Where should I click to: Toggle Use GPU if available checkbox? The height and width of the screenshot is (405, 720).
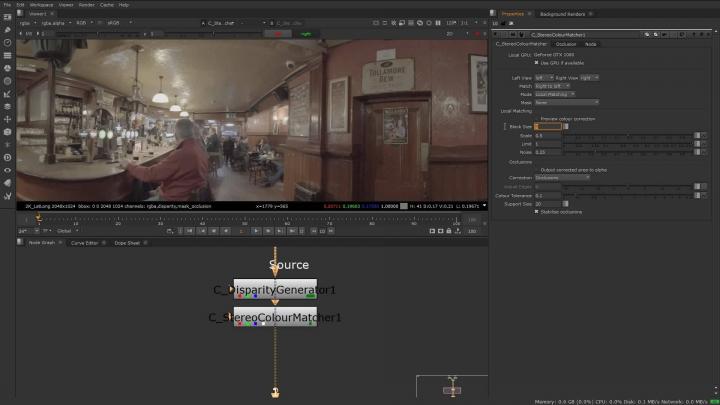pos(537,62)
